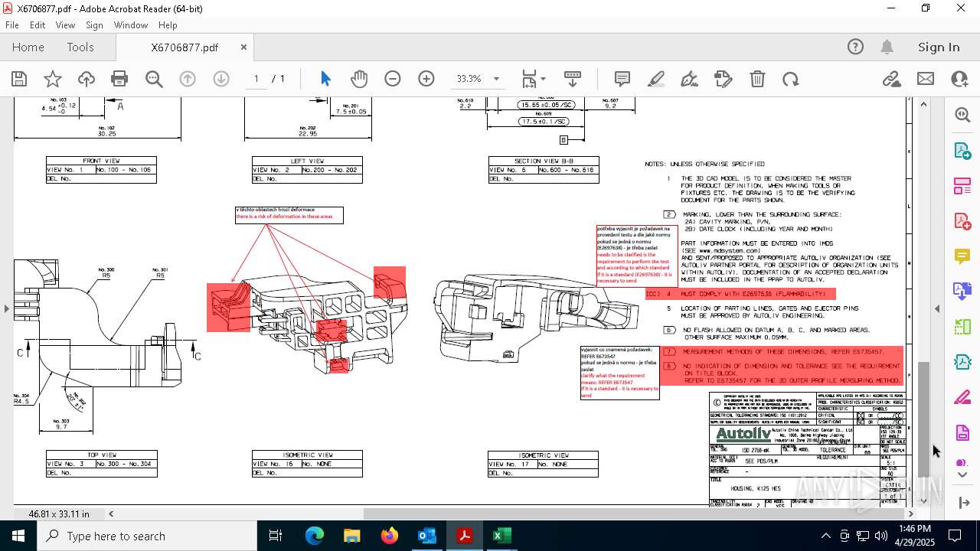Rotate the page view clockwise
Screen dimensions: 980x551
(791, 79)
